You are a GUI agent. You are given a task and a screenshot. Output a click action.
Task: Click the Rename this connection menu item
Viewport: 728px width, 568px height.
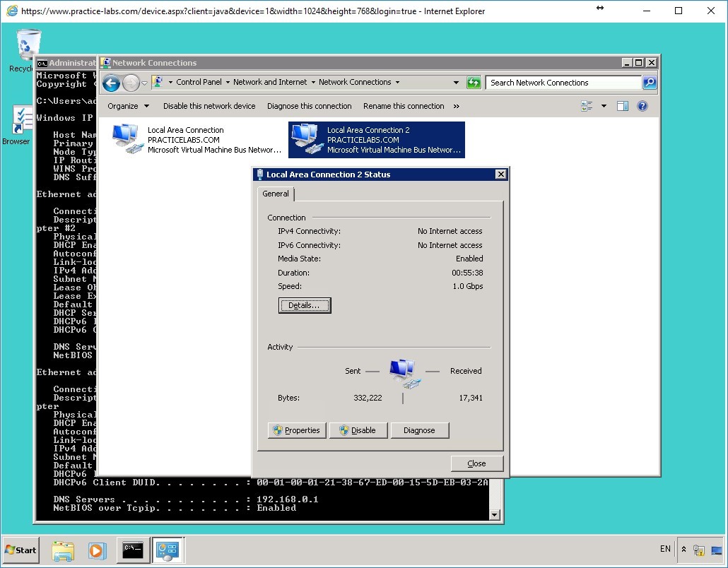pos(404,105)
